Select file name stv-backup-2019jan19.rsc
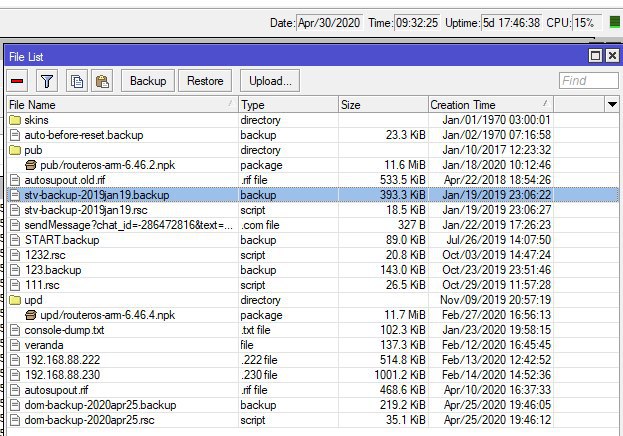Screen dimensions: 623x436 pos(86,210)
